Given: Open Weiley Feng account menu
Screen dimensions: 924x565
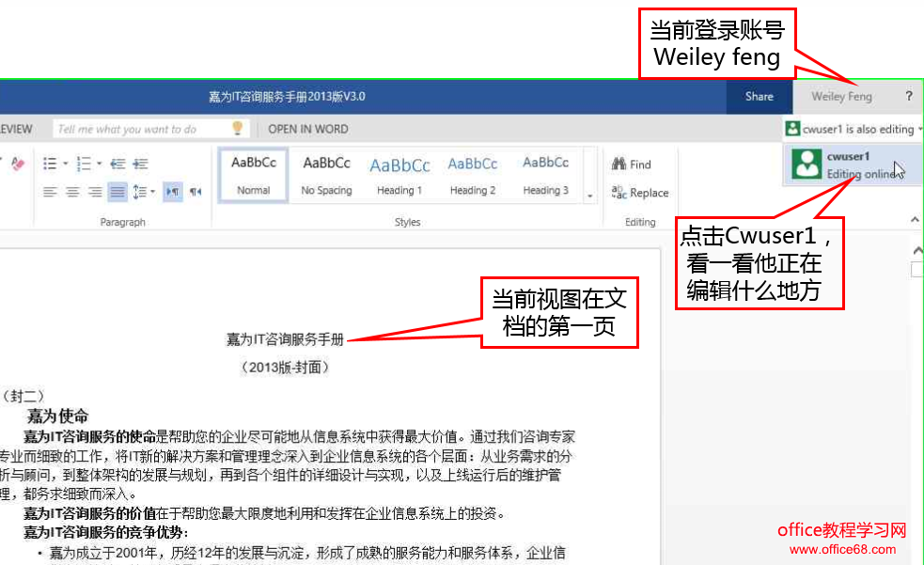Looking at the screenshot, I should click(841, 97).
